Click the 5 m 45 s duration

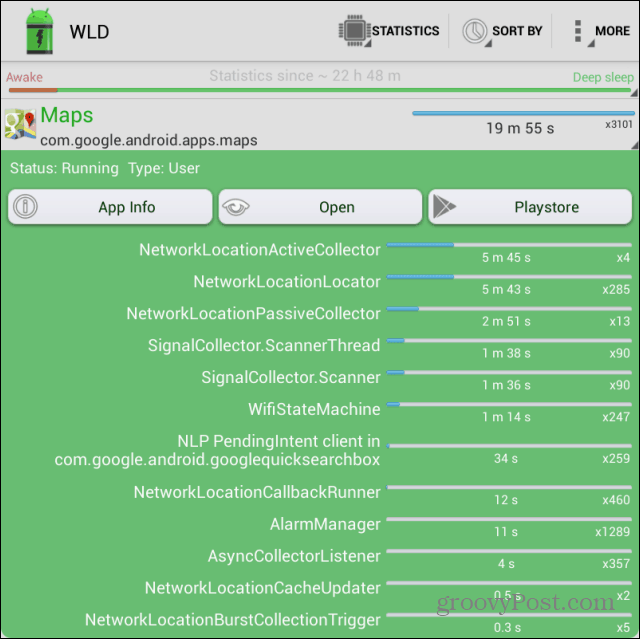[506, 257]
